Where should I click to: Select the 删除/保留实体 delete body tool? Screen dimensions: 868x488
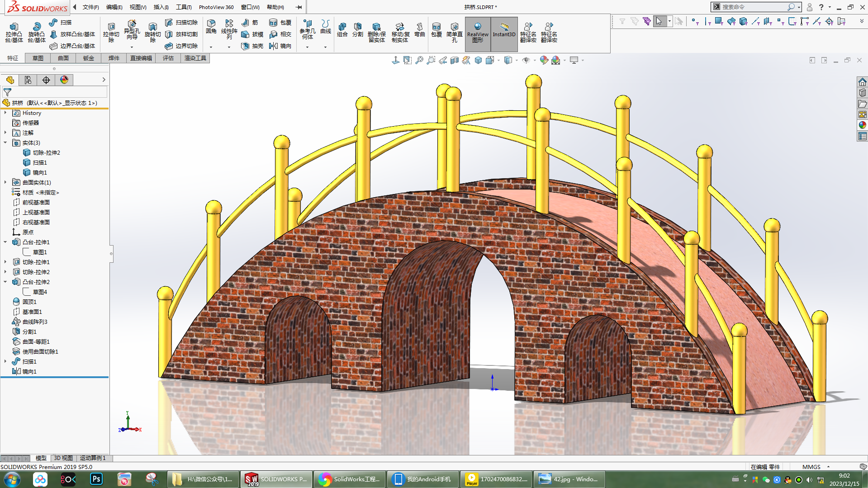(x=376, y=33)
